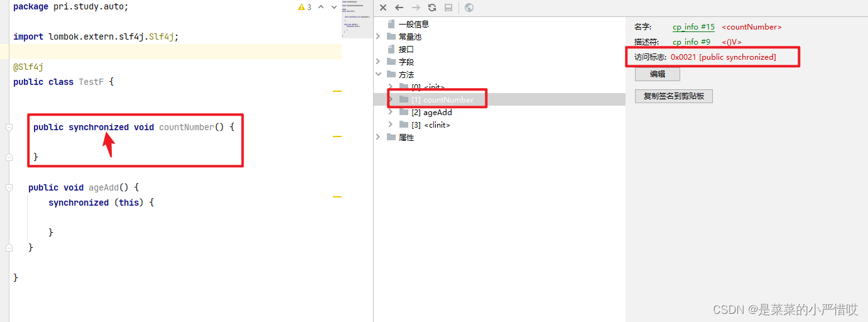Image resolution: width=868 pixels, height=322 pixels.
Task: Click the @Slf4j annotation in editor
Action: (28, 67)
